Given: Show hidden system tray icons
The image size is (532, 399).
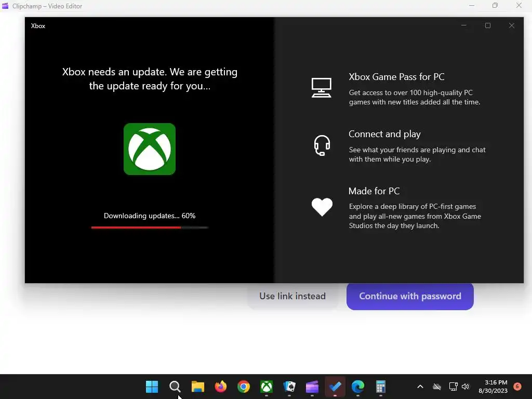Looking at the screenshot, I should pyautogui.click(x=420, y=387).
